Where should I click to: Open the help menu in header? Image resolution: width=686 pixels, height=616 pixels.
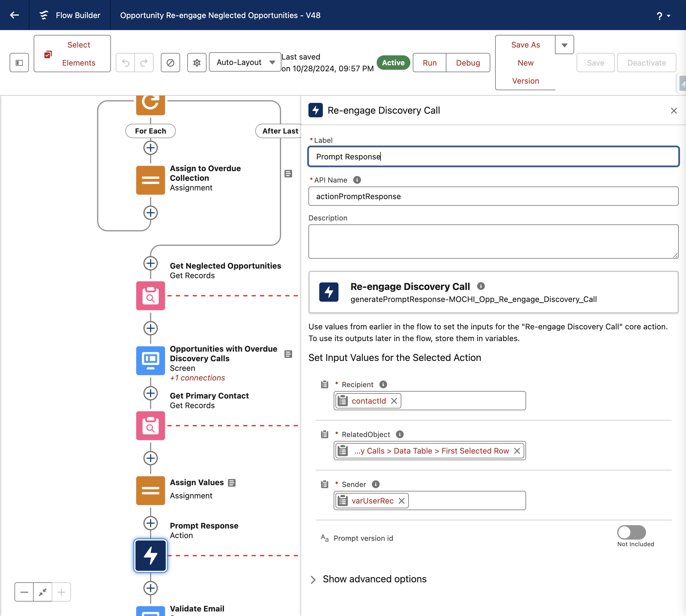pyautogui.click(x=663, y=16)
